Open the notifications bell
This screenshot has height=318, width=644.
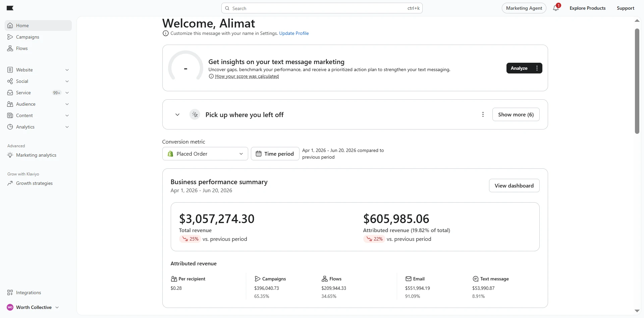(556, 8)
